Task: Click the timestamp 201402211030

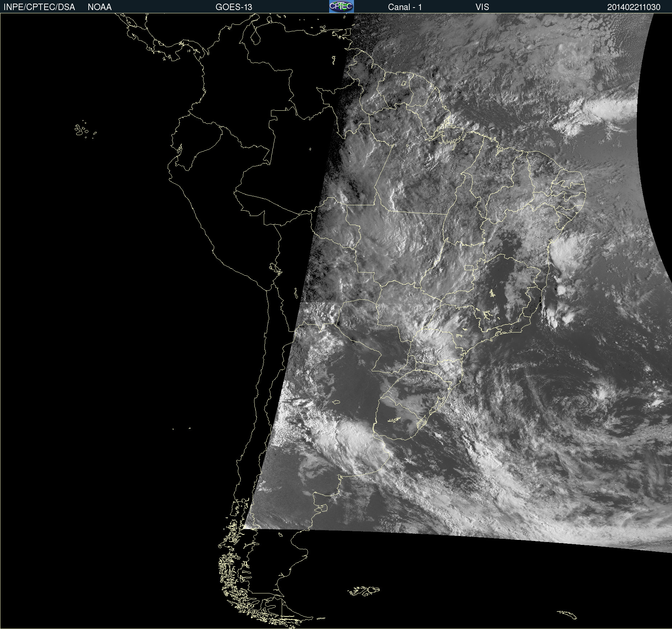Action: tap(634, 7)
